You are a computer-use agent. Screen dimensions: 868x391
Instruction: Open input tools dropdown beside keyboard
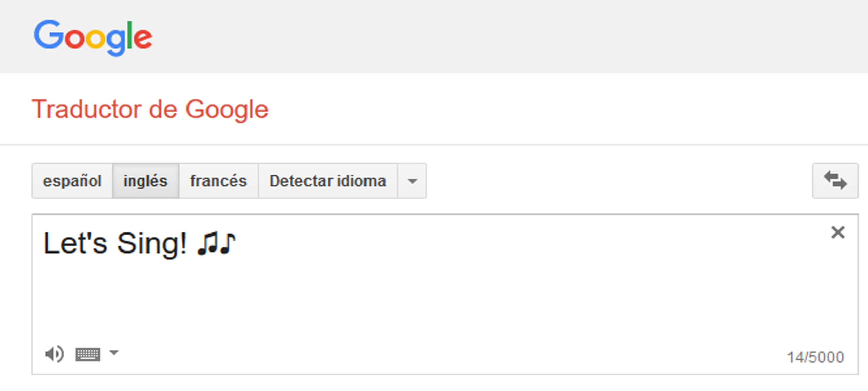[114, 353]
